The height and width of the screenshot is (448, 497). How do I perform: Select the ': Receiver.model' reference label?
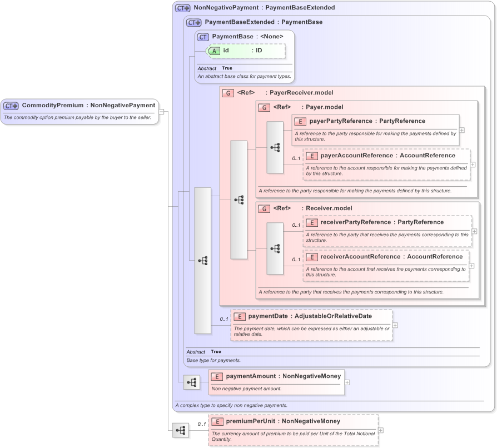pos(327,208)
